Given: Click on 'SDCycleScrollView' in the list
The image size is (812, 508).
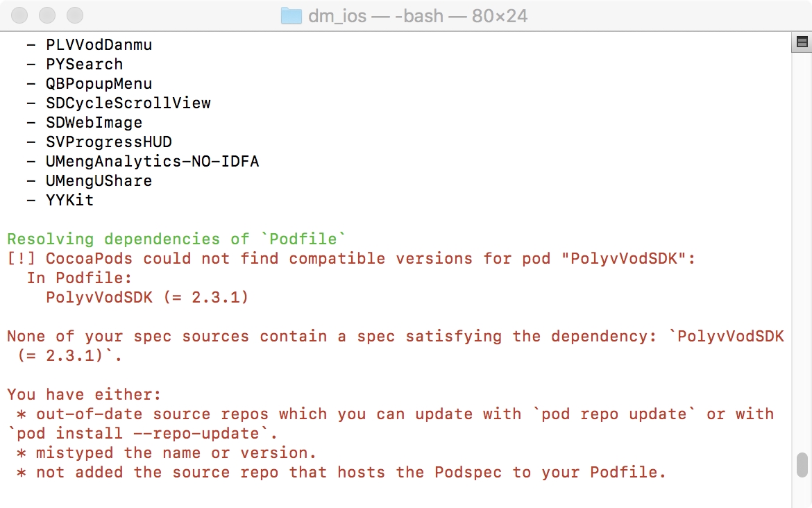Looking at the screenshot, I should point(128,103).
